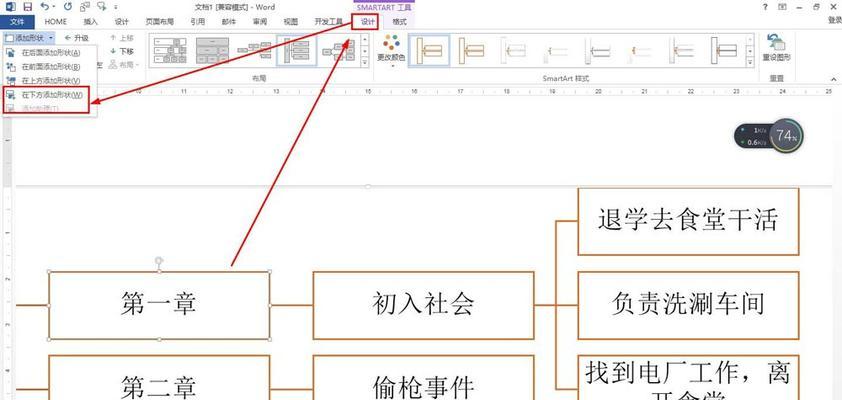Click rotation handle above 第一章 shape
Image resolution: width=842 pixels, height=400 pixels.
coord(159,261)
